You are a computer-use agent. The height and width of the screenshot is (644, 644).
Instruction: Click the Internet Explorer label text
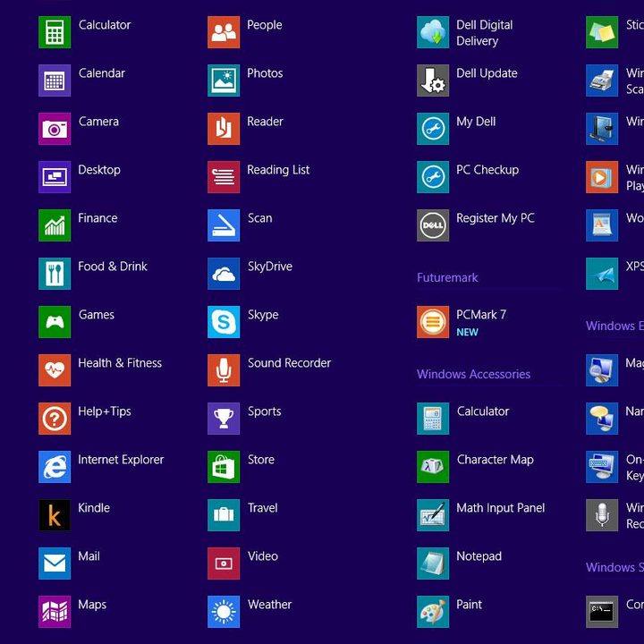click(x=121, y=460)
